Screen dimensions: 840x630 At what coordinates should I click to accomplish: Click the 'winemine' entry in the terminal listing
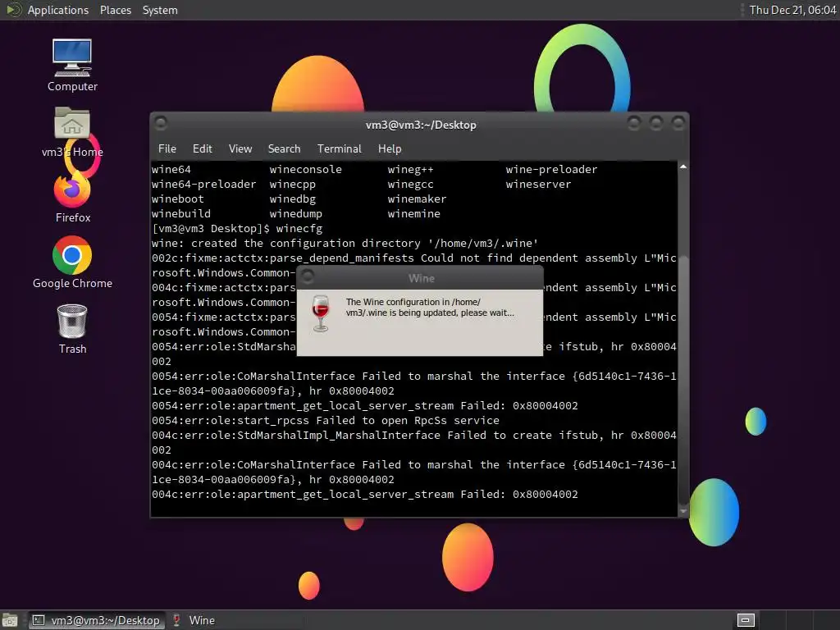413,214
